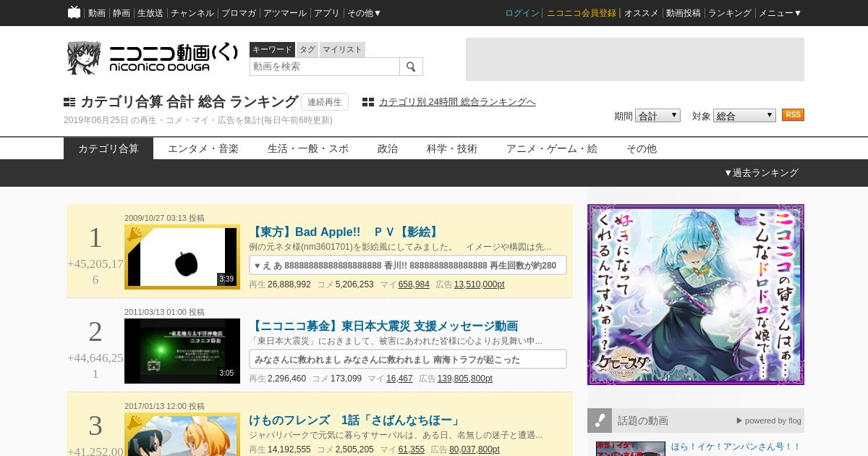
Task: Click the 動画投稿 link
Action: [684, 13]
